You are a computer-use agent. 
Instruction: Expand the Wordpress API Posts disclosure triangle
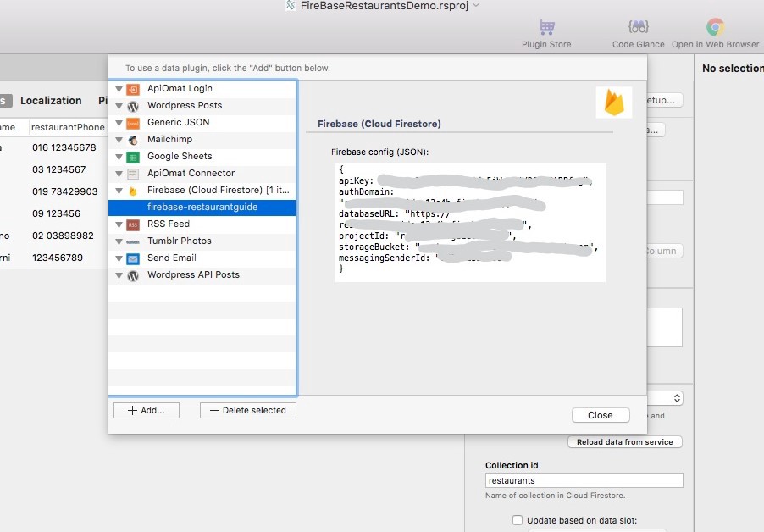119,276
